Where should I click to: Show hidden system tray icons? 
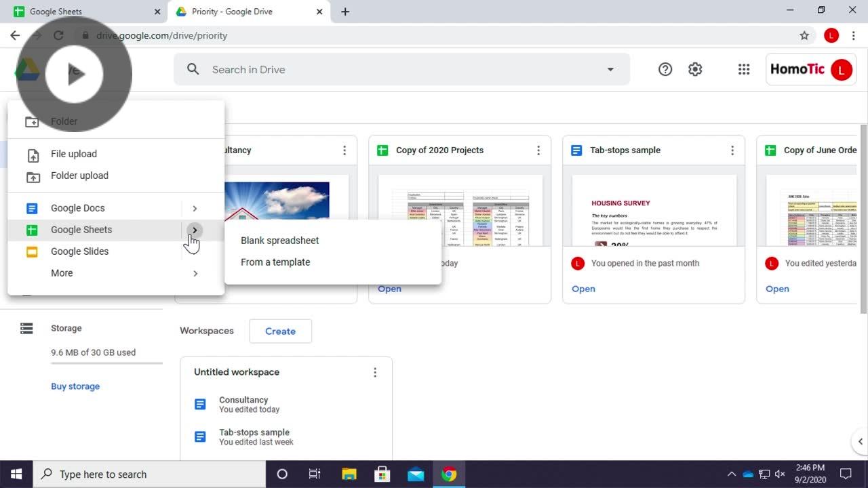(731, 474)
